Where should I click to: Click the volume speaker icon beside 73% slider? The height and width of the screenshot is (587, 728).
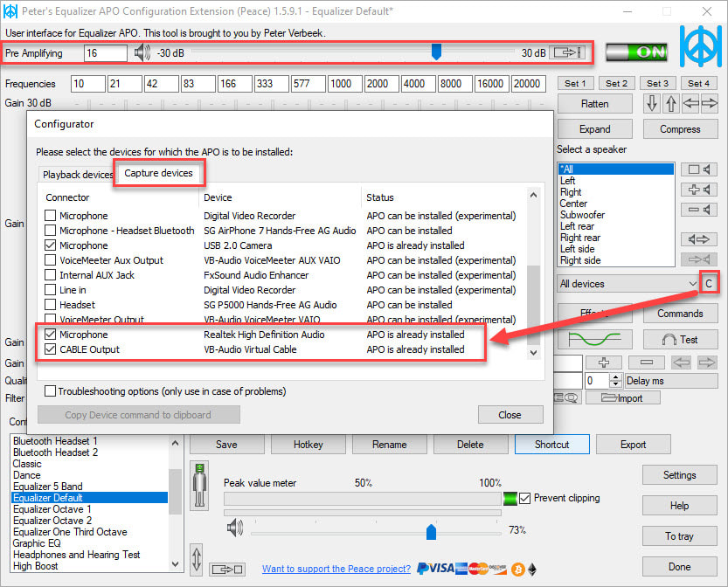pos(235,528)
